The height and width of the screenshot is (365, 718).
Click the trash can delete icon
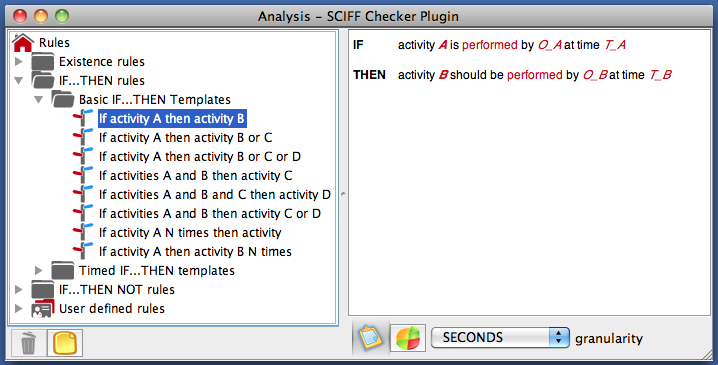[x=28, y=343]
